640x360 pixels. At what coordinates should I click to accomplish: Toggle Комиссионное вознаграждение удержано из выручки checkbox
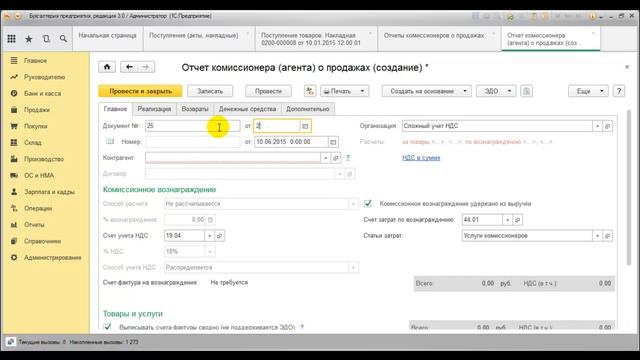pos(368,203)
